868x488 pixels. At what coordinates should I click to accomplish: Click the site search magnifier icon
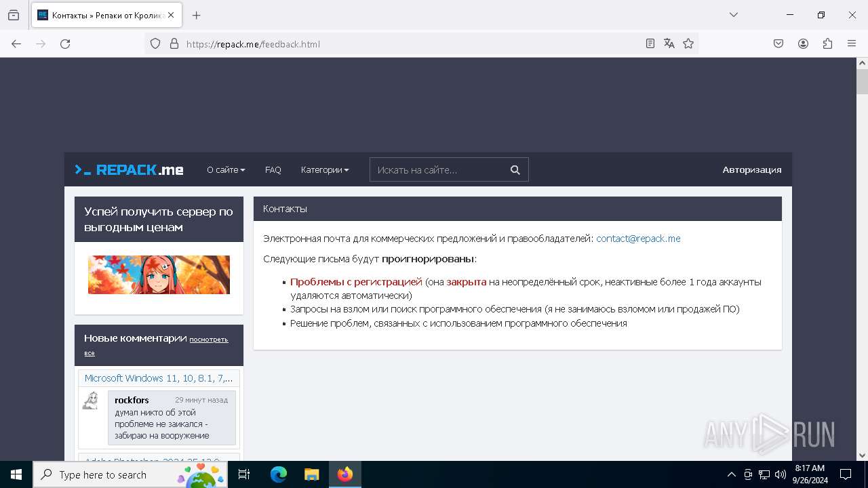515,170
